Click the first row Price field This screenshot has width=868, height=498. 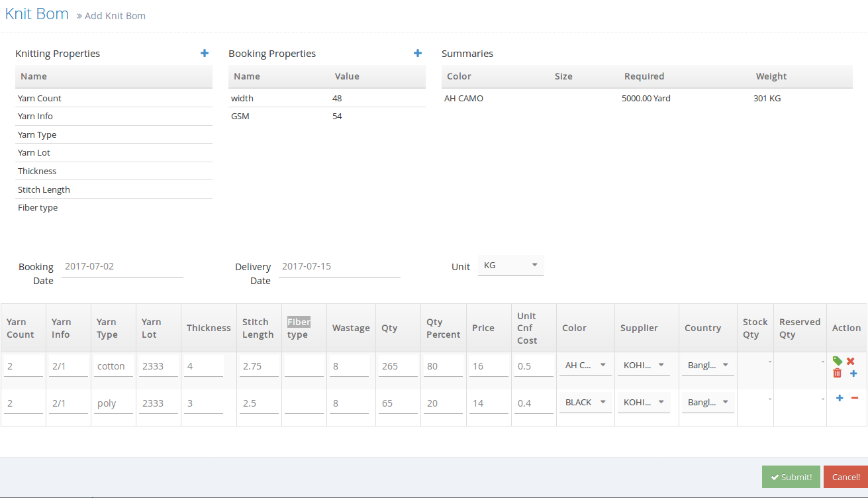(488, 366)
